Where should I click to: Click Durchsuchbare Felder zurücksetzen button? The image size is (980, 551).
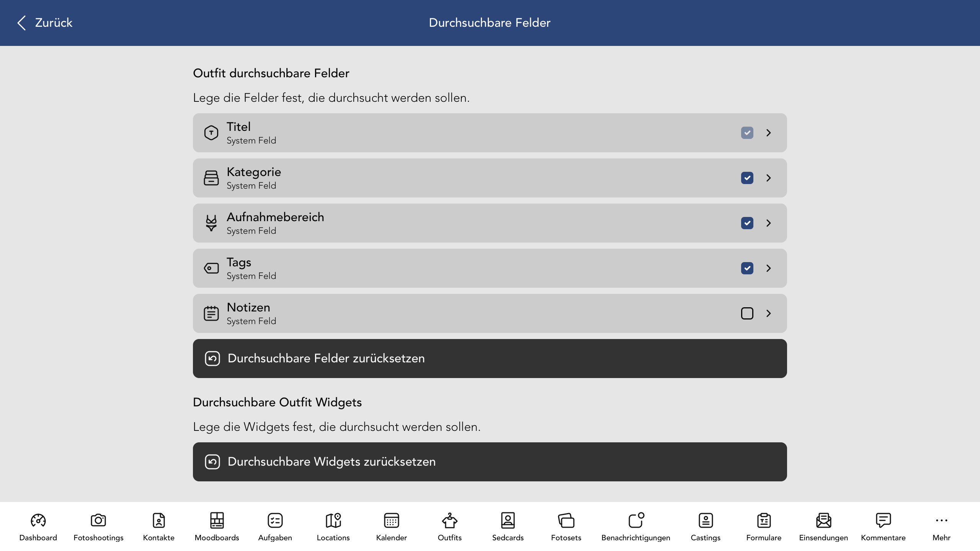(490, 359)
